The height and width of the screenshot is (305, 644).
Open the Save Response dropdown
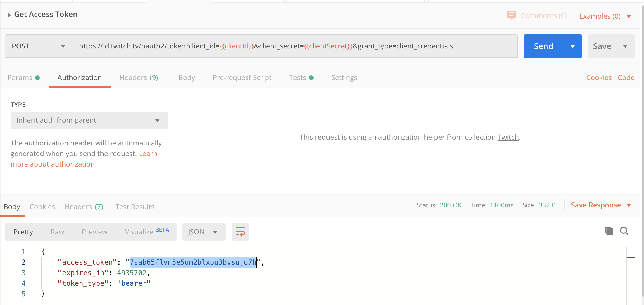coord(629,205)
